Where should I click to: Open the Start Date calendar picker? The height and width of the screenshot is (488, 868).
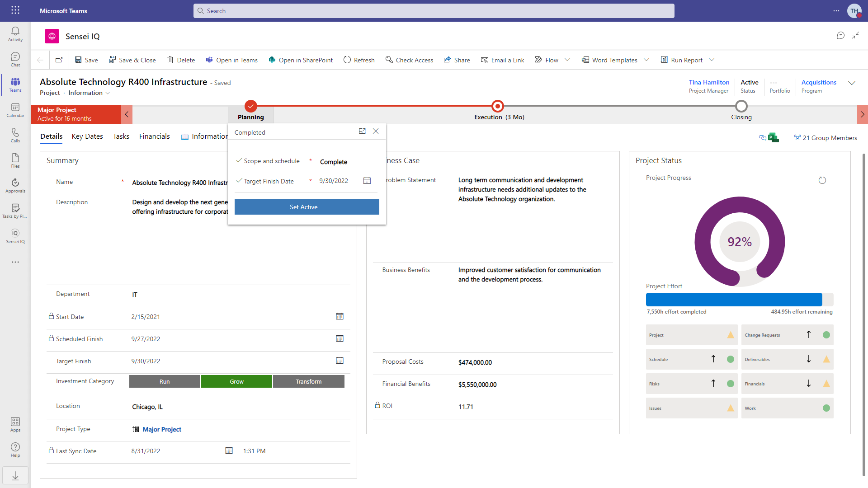pos(340,316)
